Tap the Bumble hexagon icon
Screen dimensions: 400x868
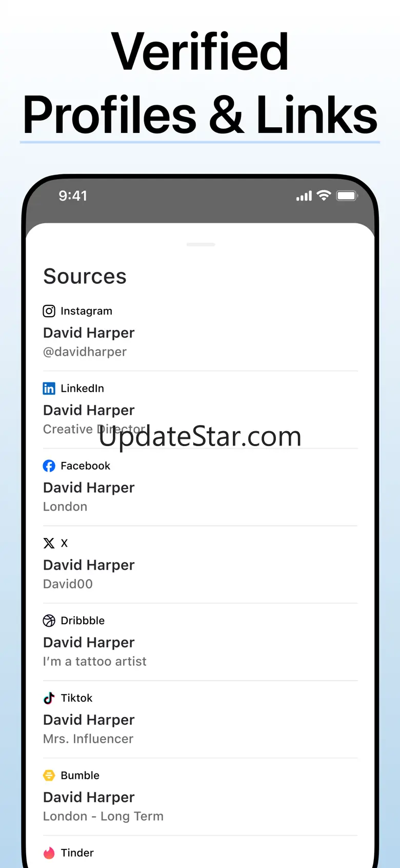coord(49,776)
